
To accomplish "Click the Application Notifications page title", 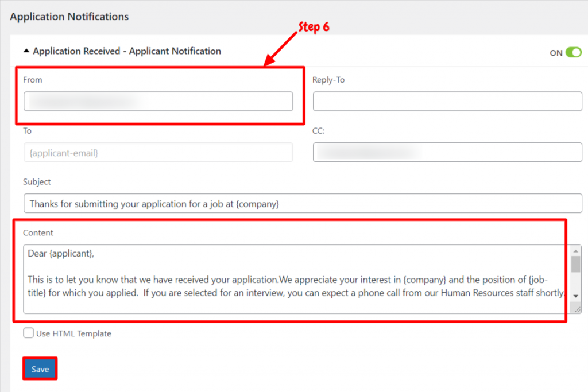I will (69, 17).
